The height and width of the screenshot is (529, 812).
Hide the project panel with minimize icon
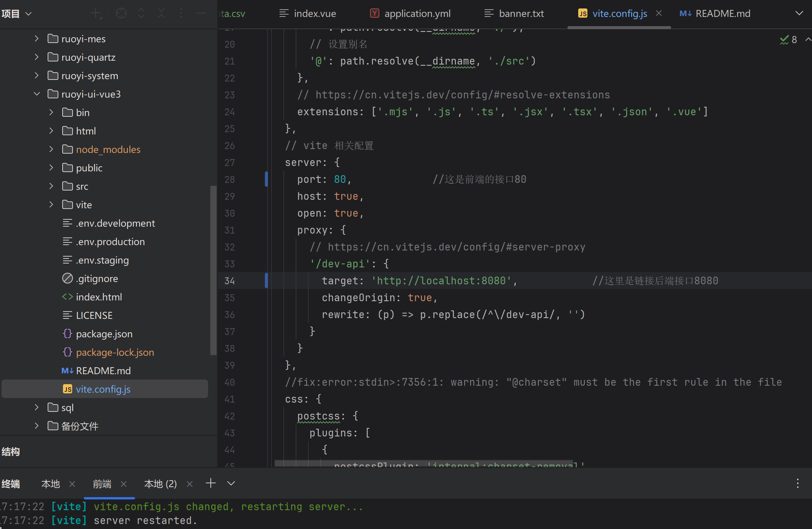(x=201, y=13)
